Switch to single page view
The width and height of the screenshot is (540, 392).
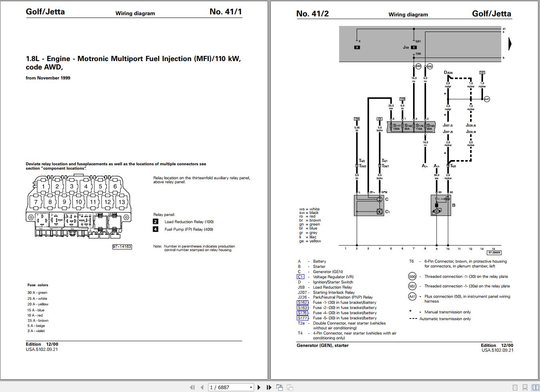(x=515, y=388)
